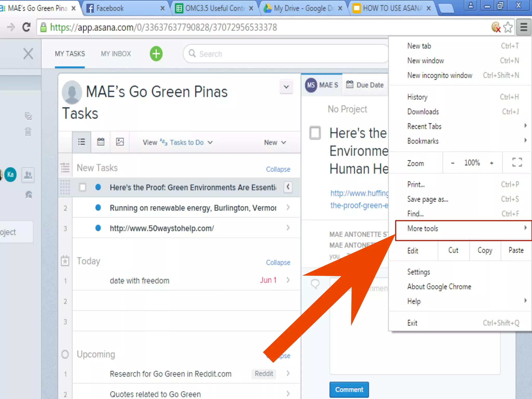Click the Chrome hamburger menu icon
This screenshot has width=532, height=399.
click(x=524, y=27)
